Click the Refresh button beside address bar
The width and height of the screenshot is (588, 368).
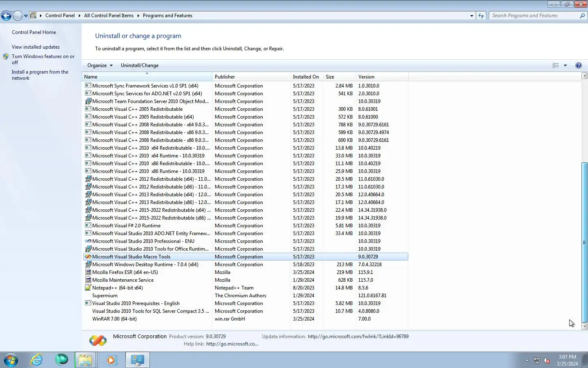[x=481, y=16]
